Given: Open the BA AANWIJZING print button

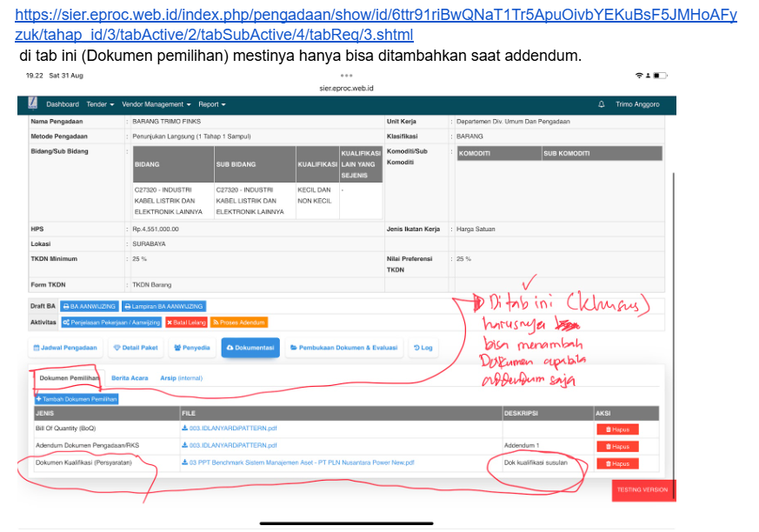Looking at the screenshot, I should click(x=89, y=306).
